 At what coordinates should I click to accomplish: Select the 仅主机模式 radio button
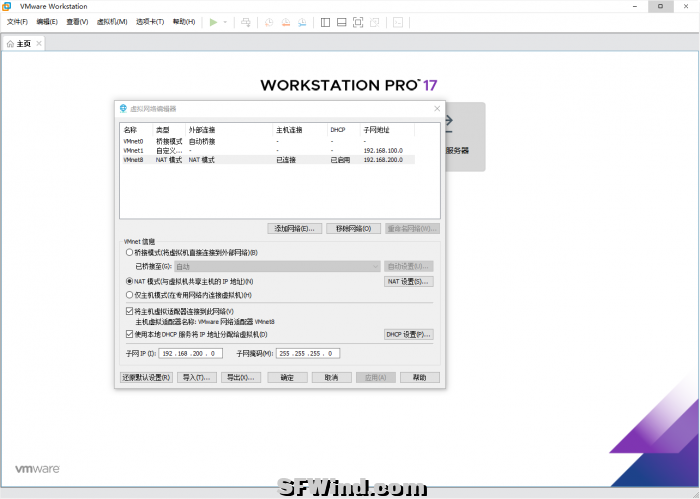129,295
